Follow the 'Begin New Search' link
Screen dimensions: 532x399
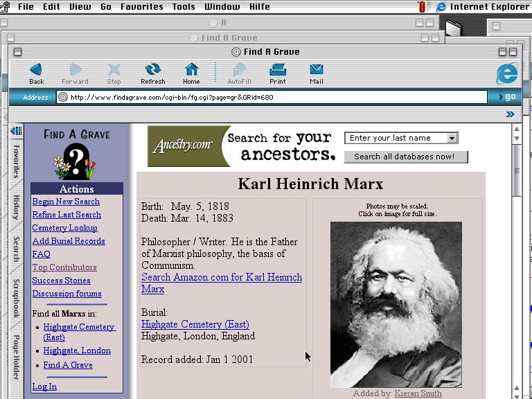(66, 202)
